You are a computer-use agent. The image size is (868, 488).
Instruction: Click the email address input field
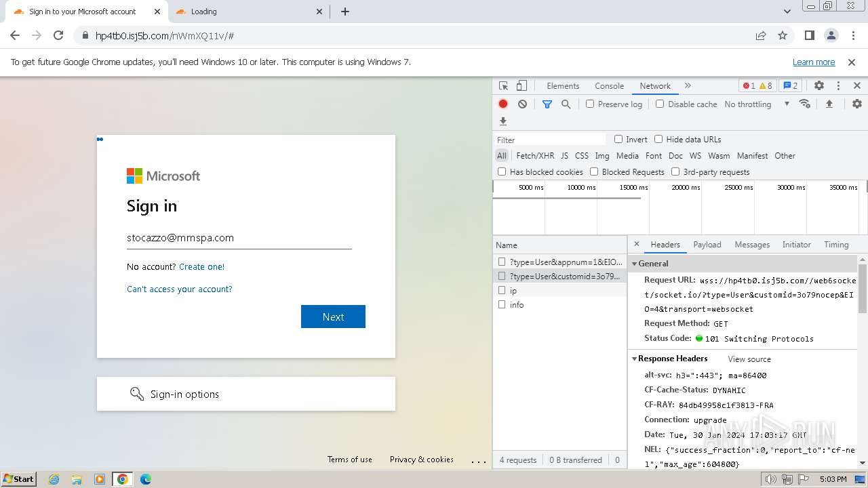239,238
